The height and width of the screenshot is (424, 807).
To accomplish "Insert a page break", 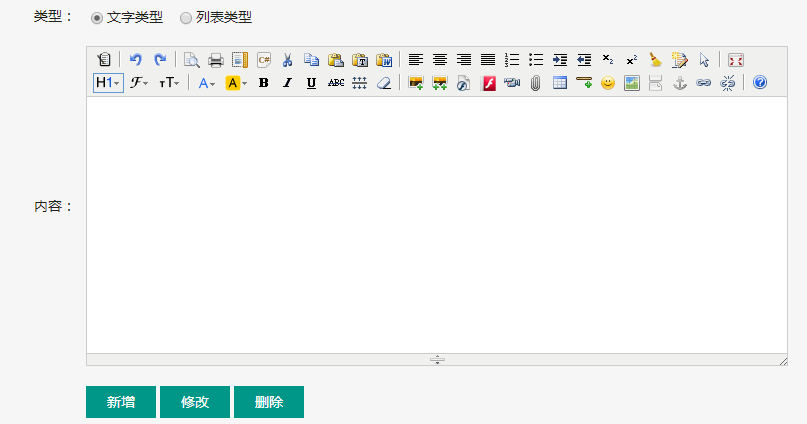I will tap(655, 82).
